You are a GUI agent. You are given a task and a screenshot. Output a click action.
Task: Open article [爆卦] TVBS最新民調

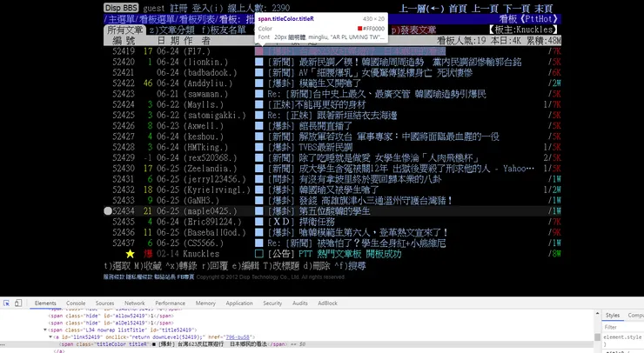(x=310, y=147)
